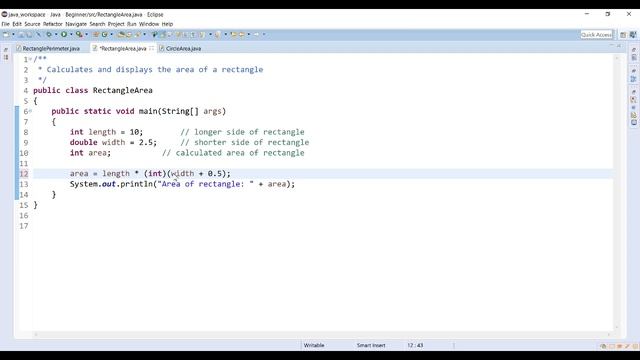Close the RectangleArea.java tab

(x=151, y=48)
